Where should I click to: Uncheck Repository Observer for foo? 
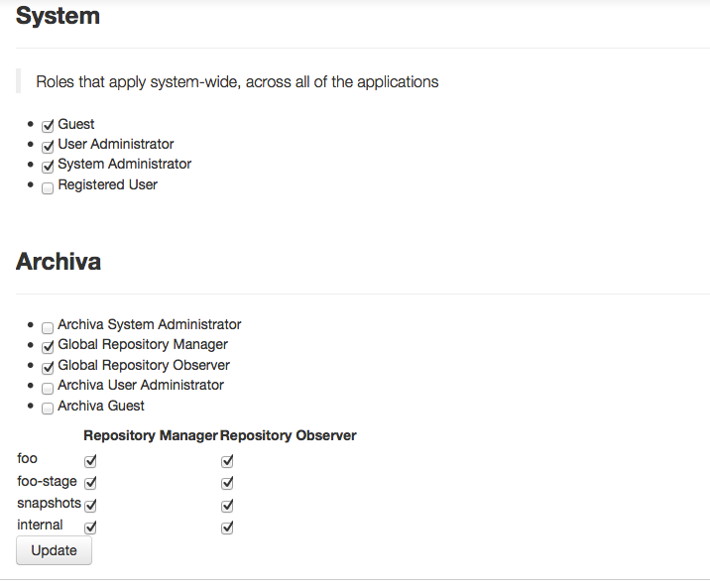[227, 461]
